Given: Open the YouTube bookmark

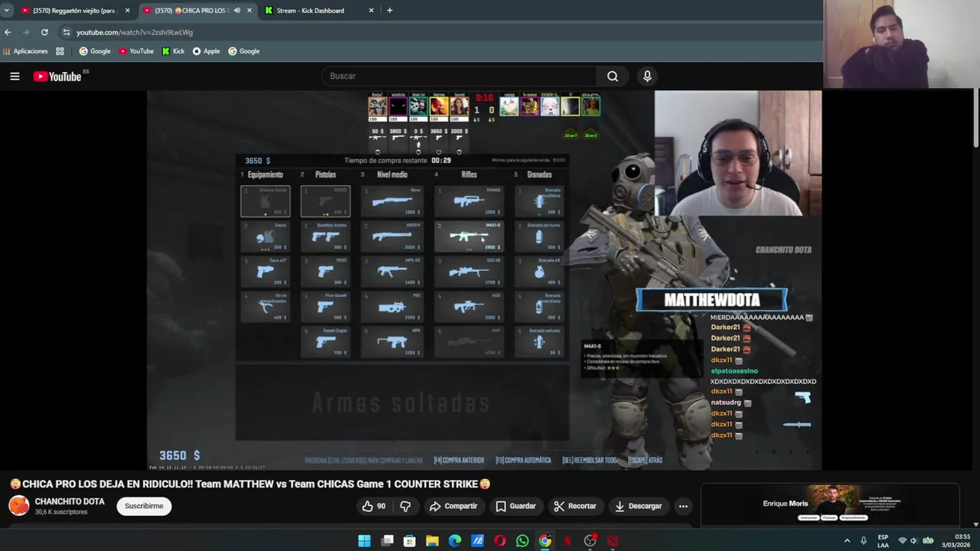Looking at the screenshot, I should (x=136, y=51).
